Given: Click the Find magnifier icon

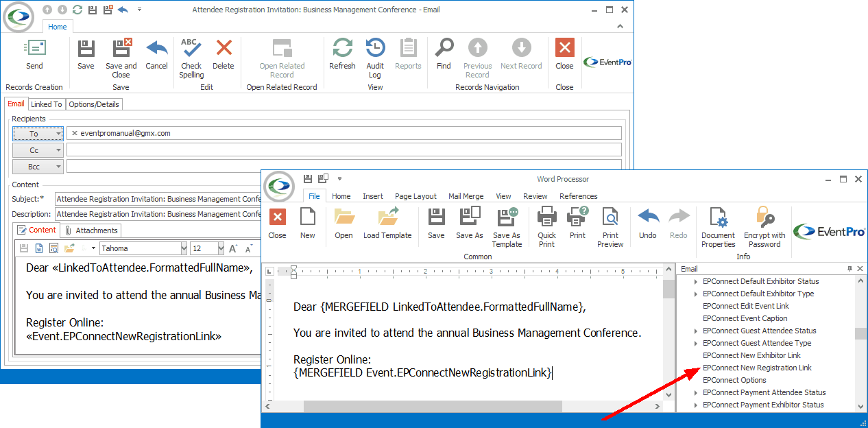Looking at the screenshot, I should coord(444,48).
